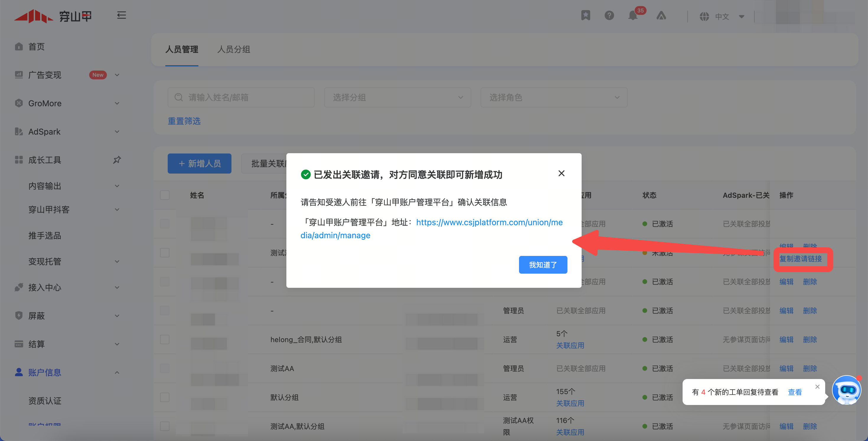Open 资质认证 in the sidebar
Screen dimensions: 868x441
tap(45, 401)
